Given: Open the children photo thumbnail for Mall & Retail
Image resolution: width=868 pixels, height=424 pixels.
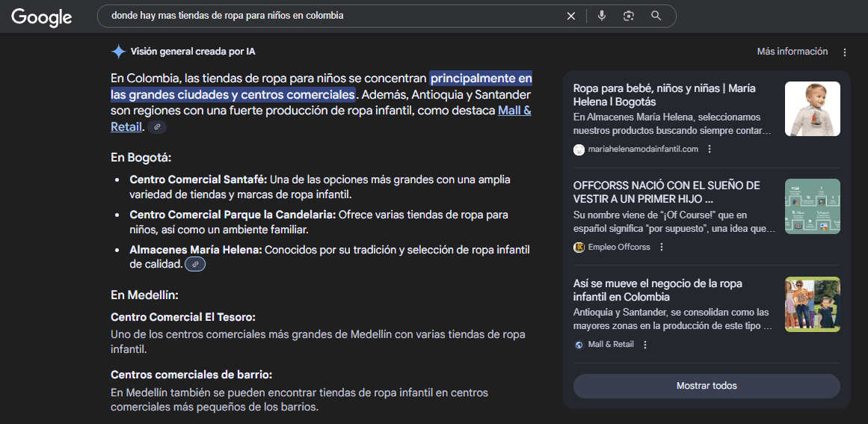Looking at the screenshot, I should [812, 304].
